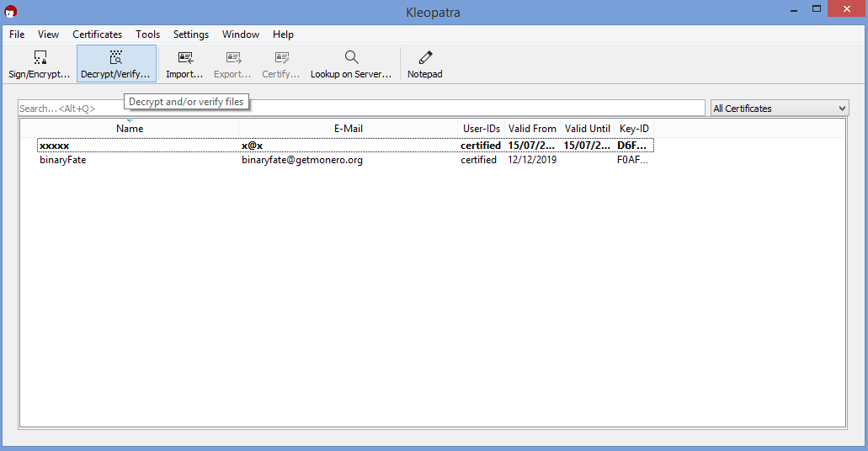Sort certificates by Name column header
Image resolution: width=868 pixels, height=451 pixels.
coord(130,129)
